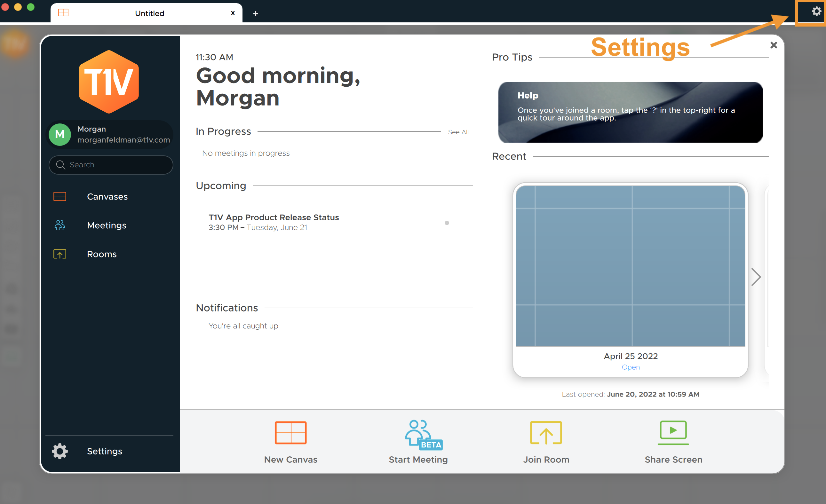Show next recent canvas with right chevron
Image resolution: width=826 pixels, height=504 pixels.
pos(756,277)
